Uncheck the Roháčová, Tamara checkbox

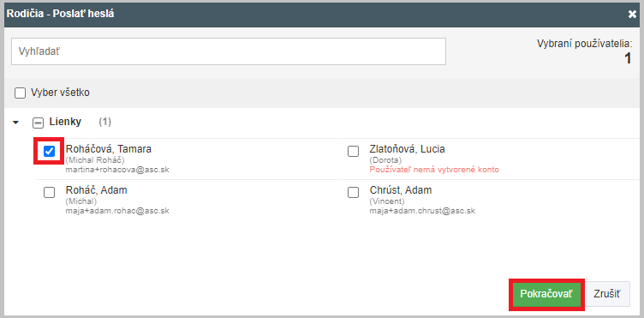click(50, 152)
